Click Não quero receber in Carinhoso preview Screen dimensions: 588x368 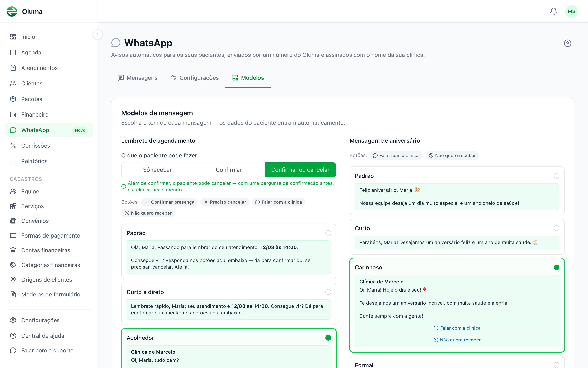457,340
